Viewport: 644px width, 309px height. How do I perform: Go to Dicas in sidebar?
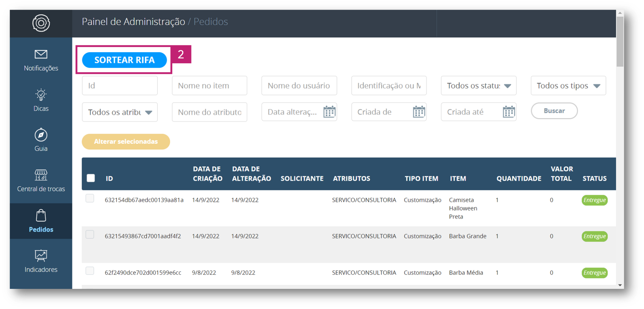point(41,109)
